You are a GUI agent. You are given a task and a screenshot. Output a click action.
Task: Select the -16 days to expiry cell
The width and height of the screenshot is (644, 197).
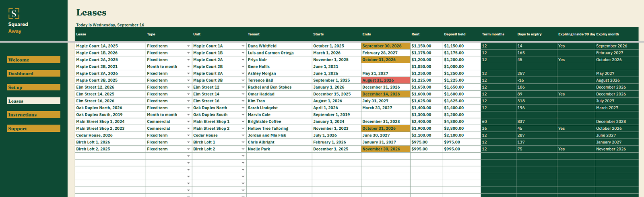537,80
